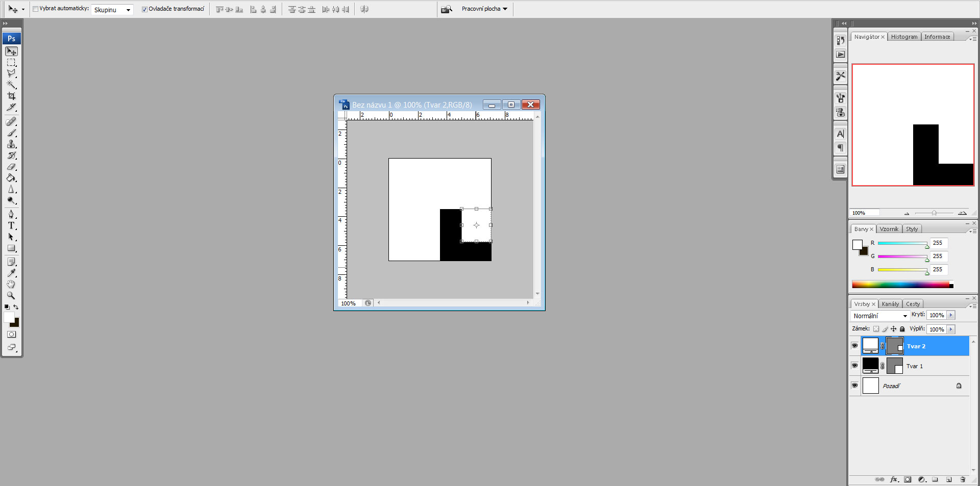Hide the Tvar 1 layer
This screenshot has width=980, height=486.
[854, 366]
